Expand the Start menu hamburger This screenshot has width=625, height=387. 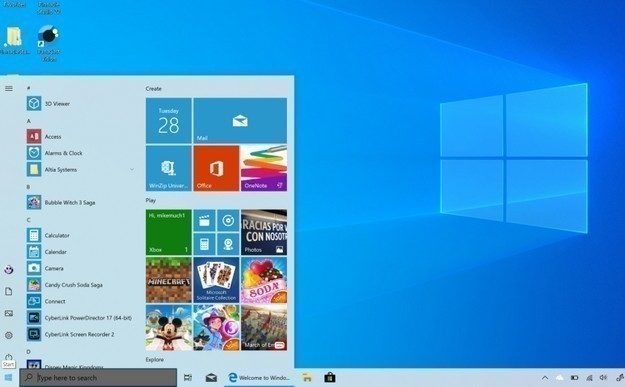9,88
